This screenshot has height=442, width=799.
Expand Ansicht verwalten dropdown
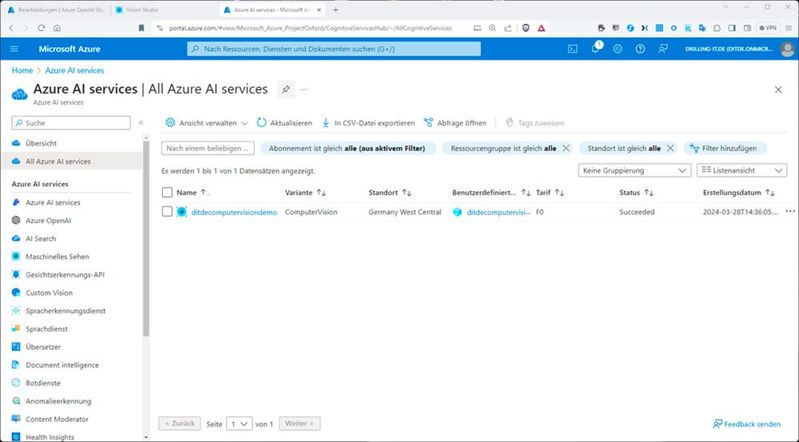click(x=207, y=123)
